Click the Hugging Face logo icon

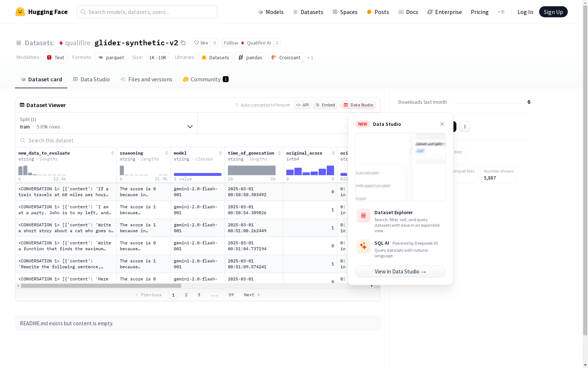(20, 12)
